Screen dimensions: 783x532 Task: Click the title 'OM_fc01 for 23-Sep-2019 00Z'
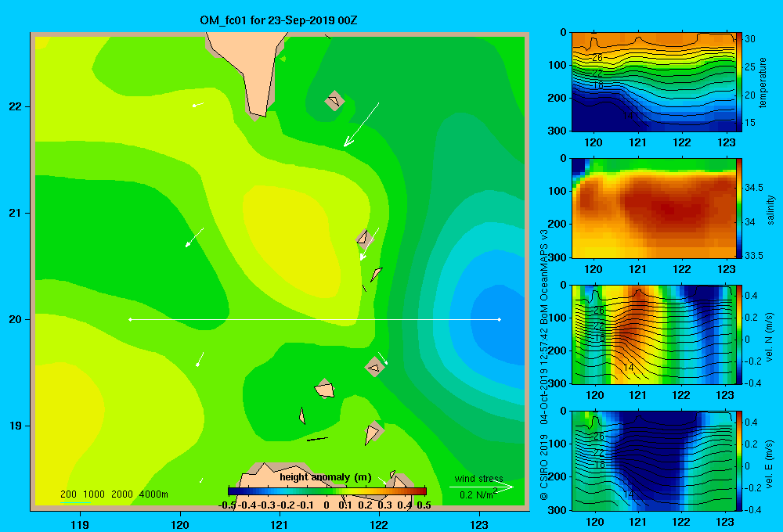278,20
